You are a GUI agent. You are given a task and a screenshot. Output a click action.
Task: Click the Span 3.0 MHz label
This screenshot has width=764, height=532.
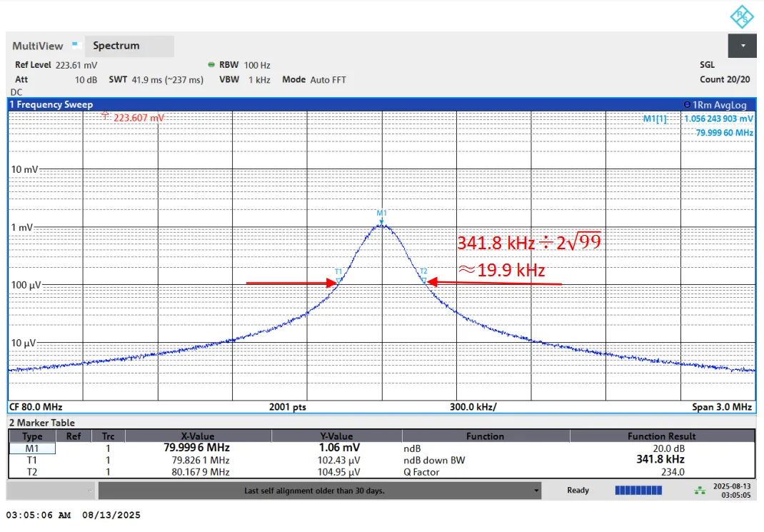[x=722, y=407]
